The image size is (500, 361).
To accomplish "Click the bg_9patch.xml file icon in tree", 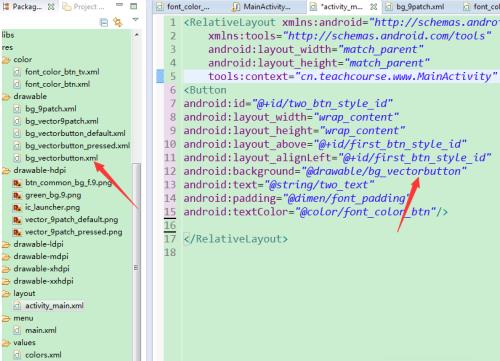I will click(17, 109).
